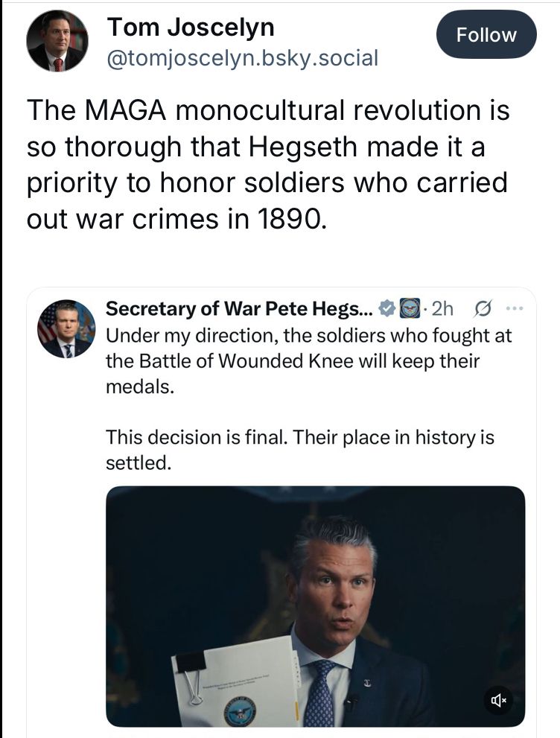Click the main post text about MAGA revolution

pos(268,165)
